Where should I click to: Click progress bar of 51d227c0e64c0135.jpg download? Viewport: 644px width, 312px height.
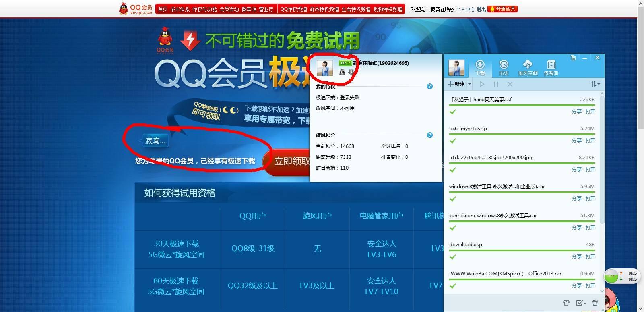click(522, 163)
